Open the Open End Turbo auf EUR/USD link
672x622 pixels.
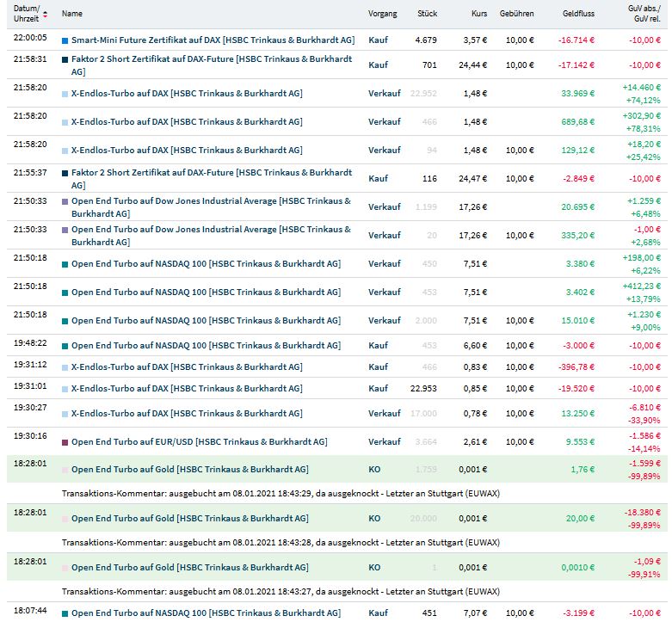tap(200, 441)
